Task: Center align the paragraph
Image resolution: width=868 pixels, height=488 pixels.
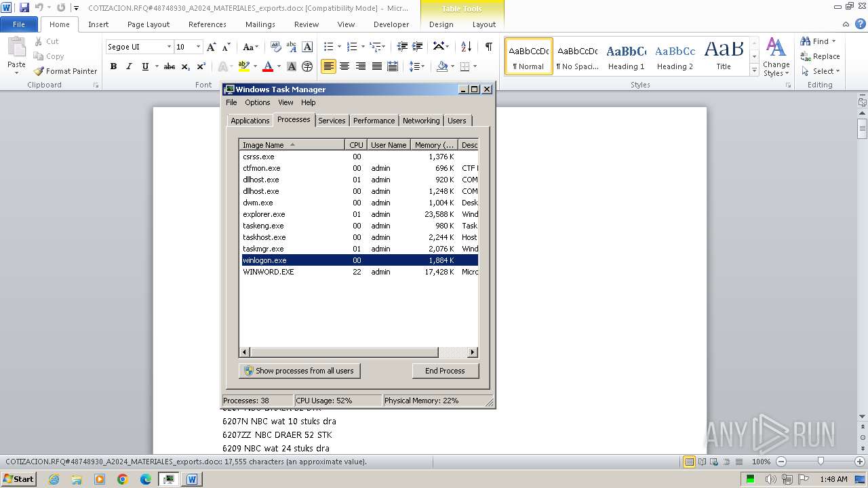Action: 344,66
